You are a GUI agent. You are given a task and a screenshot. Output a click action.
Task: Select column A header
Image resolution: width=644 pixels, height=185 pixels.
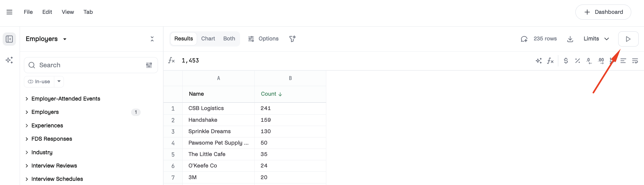tap(219, 78)
